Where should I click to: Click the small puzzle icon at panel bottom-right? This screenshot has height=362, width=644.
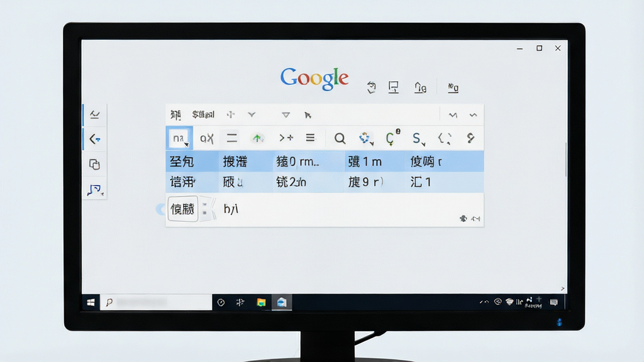pyautogui.click(x=464, y=219)
